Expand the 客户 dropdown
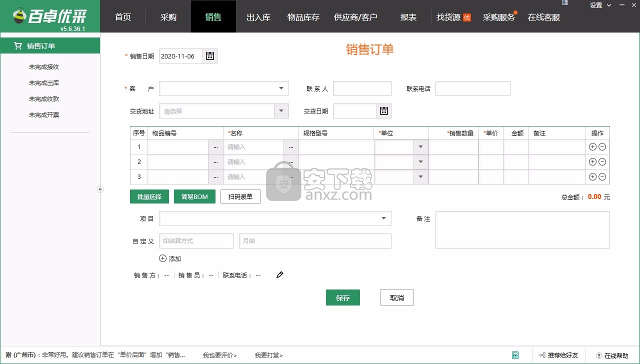This screenshot has width=640, height=364. 281,88
